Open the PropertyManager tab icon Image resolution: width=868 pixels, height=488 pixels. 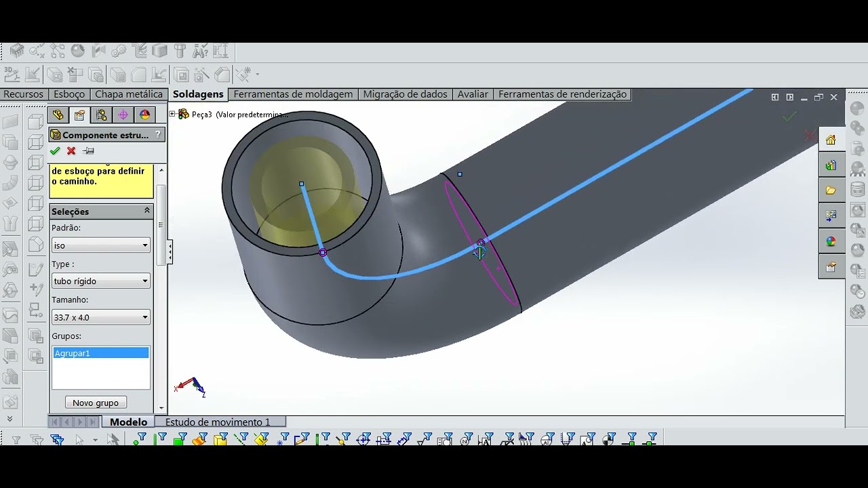[x=80, y=115]
